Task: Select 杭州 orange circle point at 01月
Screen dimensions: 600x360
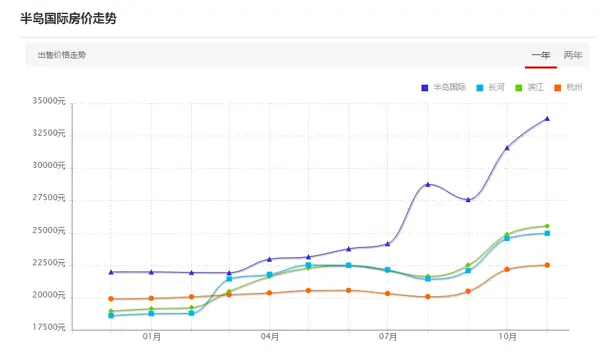Action: click(x=151, y=298)
